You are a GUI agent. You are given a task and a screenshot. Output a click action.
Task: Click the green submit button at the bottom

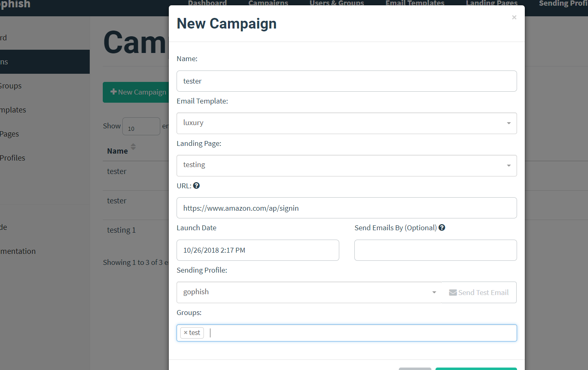[x=476, y=369]
